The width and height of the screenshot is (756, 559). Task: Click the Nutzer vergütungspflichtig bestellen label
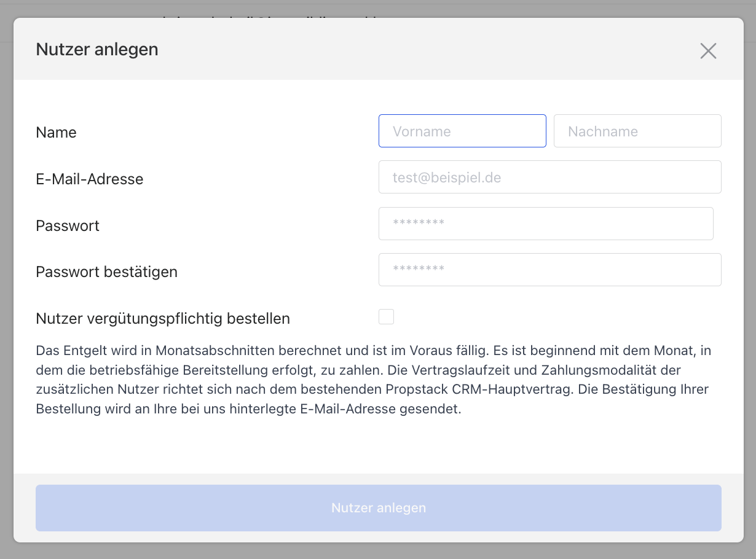[163, 319]
